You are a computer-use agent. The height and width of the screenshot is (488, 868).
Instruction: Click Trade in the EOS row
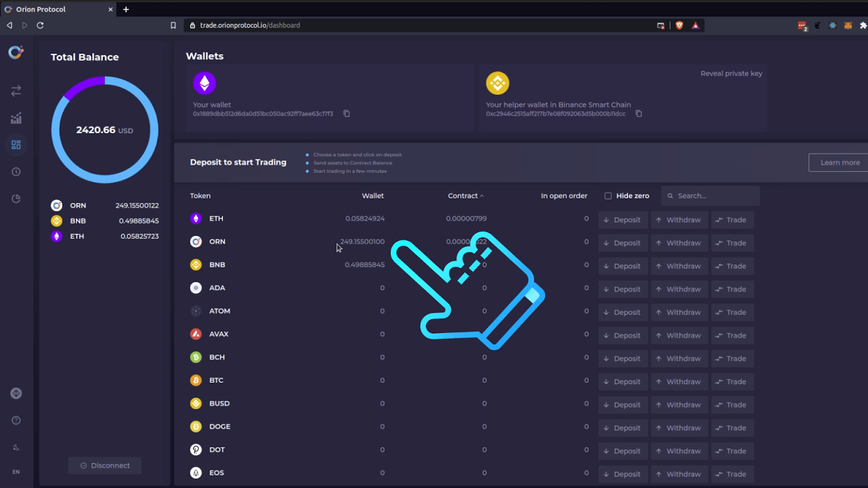point(732,474)
